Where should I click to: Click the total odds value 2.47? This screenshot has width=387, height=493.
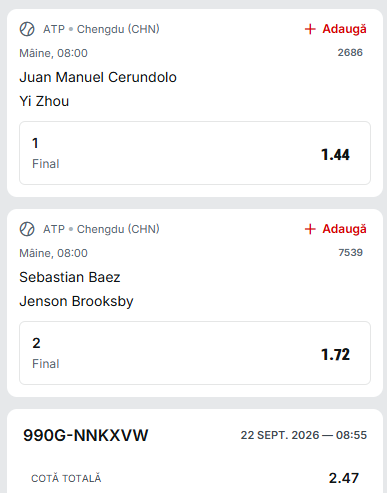tap(344, 478)
